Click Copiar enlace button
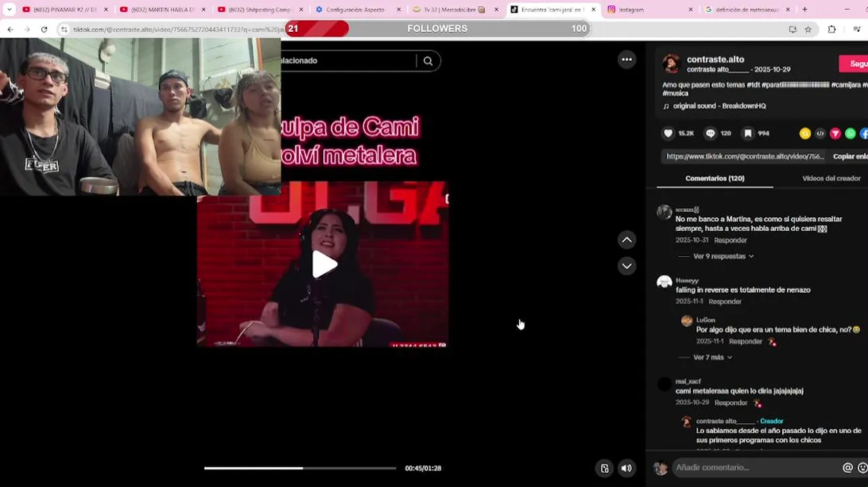Image resolution: width=868 pixels, height=487 pixels. point(850,156)
